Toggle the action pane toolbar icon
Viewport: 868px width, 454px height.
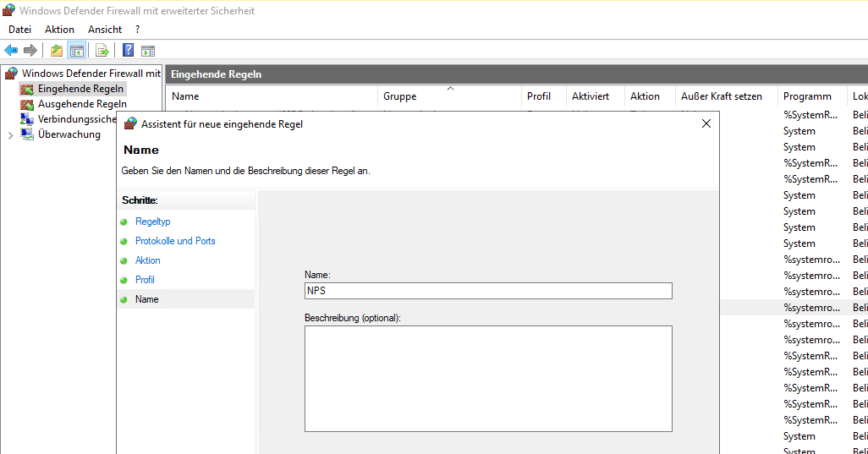148,51
